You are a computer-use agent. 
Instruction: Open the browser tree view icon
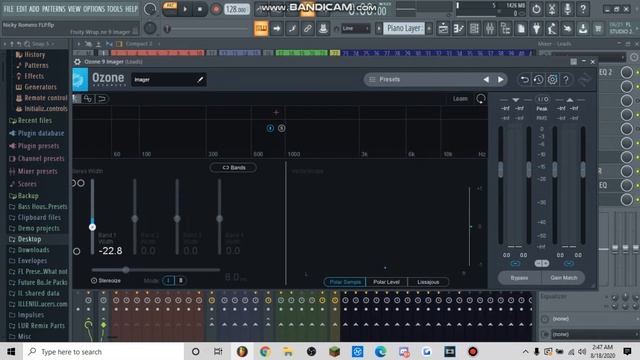[505, 29]
